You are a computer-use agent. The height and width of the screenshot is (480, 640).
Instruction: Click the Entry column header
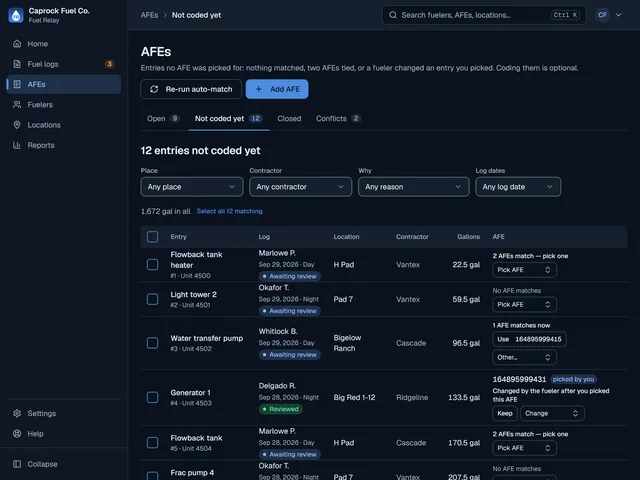click(178, 237)
